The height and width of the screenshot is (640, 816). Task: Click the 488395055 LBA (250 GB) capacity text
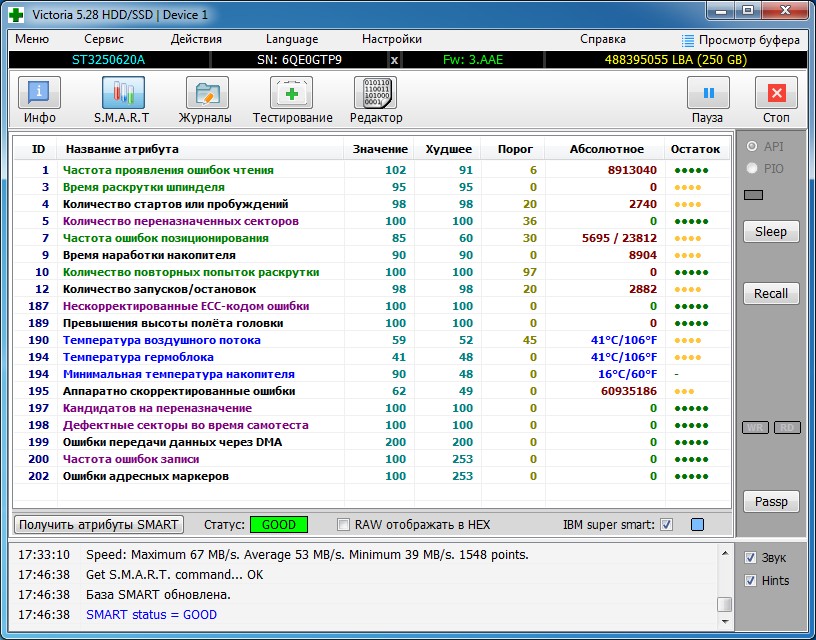click(x=675, y=60)
